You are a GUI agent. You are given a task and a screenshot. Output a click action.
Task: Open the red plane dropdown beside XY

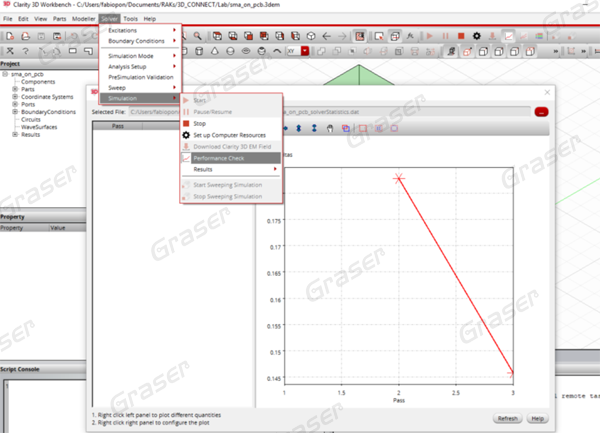point(305,51)
